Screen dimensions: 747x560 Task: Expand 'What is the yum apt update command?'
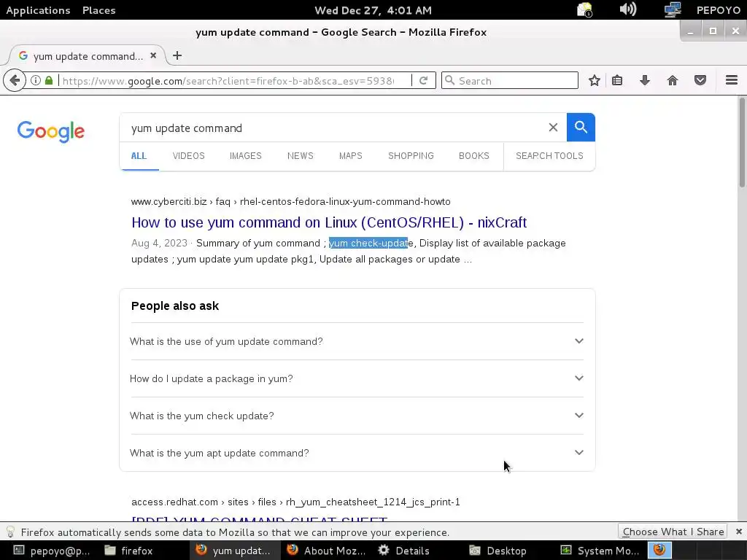click(x=357, y=453)
